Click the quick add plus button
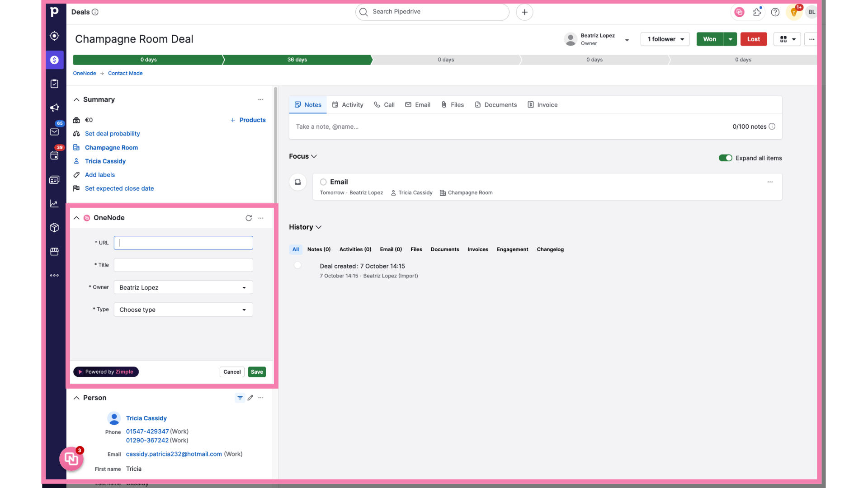This screenshot has height=488, width=868. point(524,12)
